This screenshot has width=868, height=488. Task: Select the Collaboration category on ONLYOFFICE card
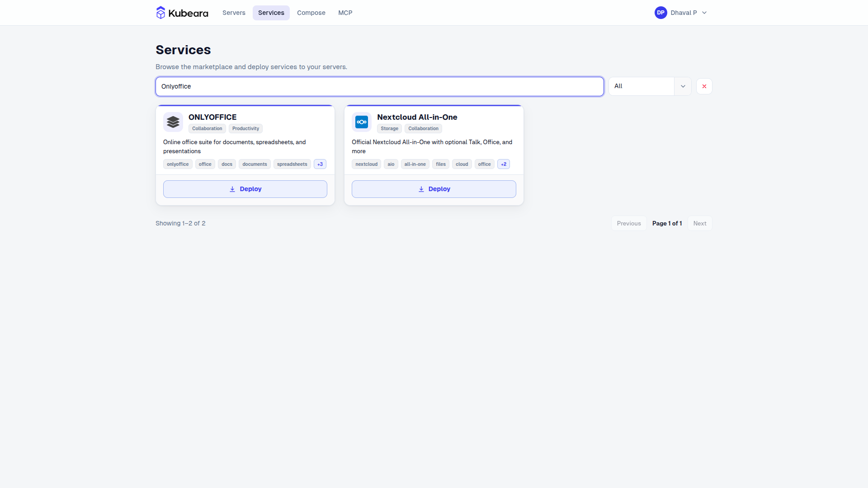tap(207, 128)
